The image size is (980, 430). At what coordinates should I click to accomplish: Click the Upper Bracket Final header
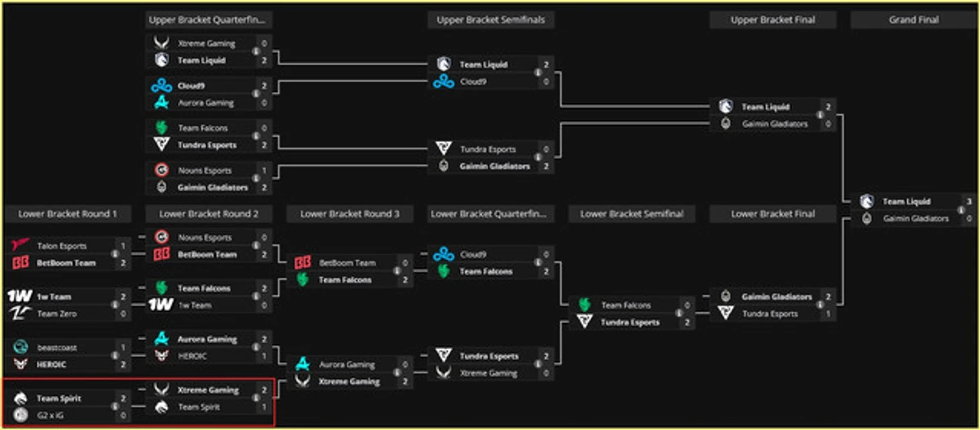[x=773, y=20]
